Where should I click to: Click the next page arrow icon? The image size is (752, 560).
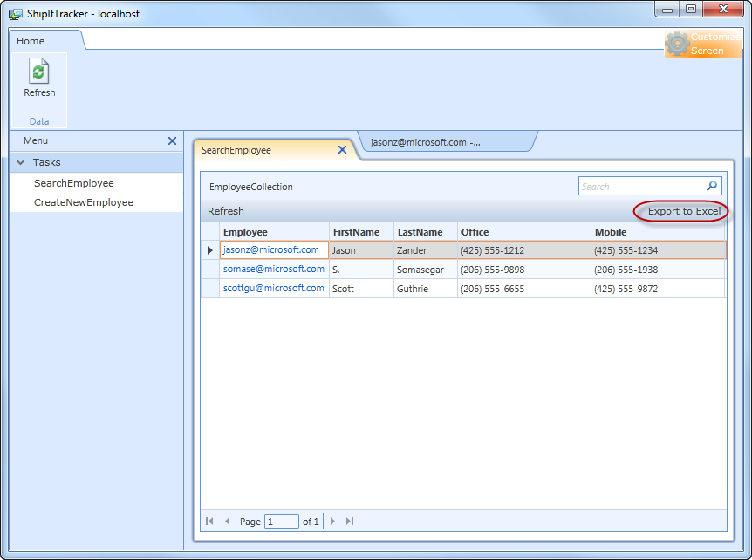(x=332, y=521)
